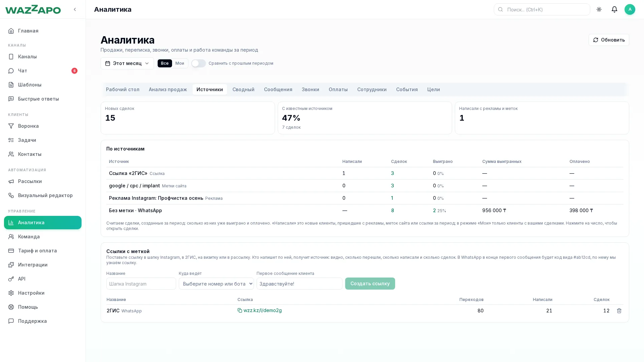Open Главная in the sidebar

(x=43, y=31)
